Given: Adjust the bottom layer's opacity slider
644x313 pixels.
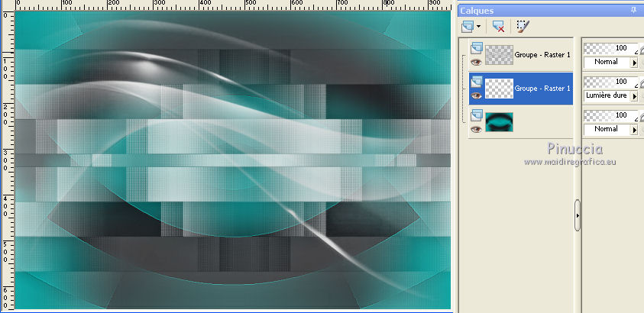Looking at the screenshot, I should (x=610, y=115).
